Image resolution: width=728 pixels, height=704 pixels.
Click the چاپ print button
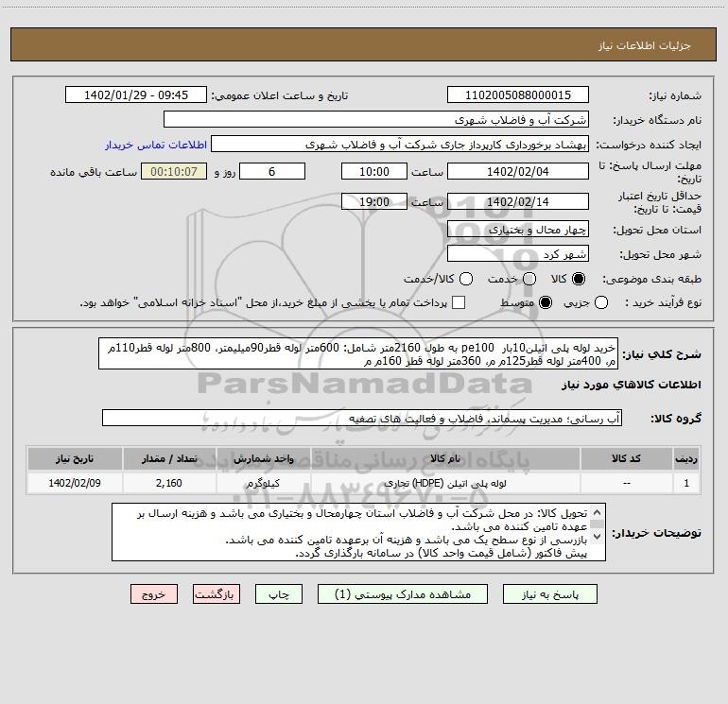pyautogui.click(x=279, y=594)
